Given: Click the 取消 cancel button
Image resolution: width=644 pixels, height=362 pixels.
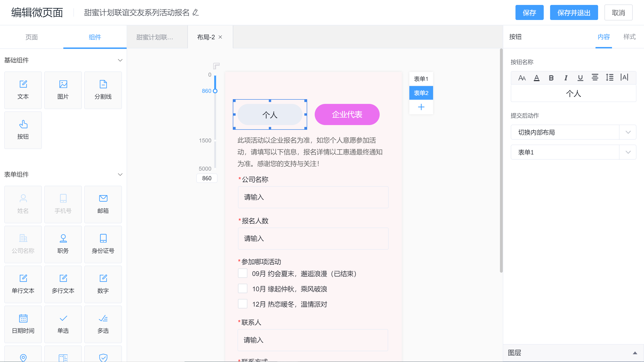Looking at the screenshot, I should (618, 12).
